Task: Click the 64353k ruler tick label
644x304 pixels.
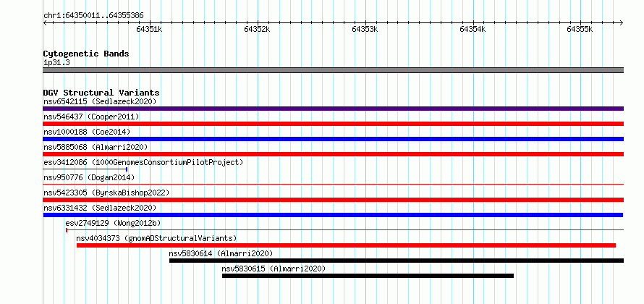Action: [x=365, y=29]
